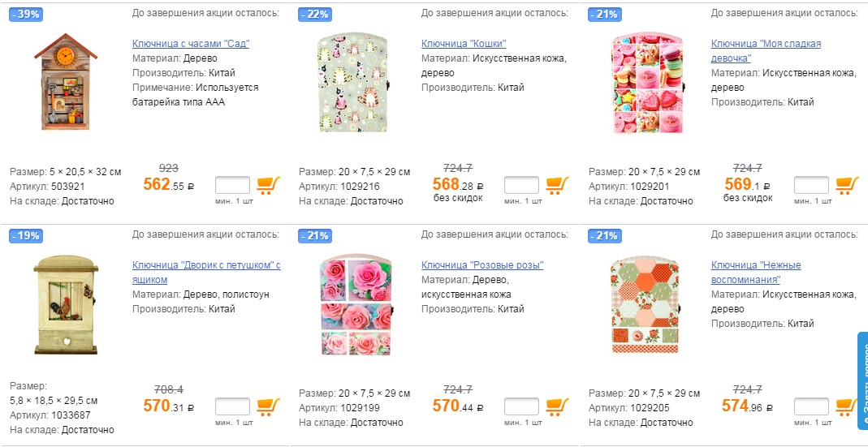The height and width of the screenshot is (447, 868).
Task: Open the blue side tab on right edge
Action: pos(862,381)
